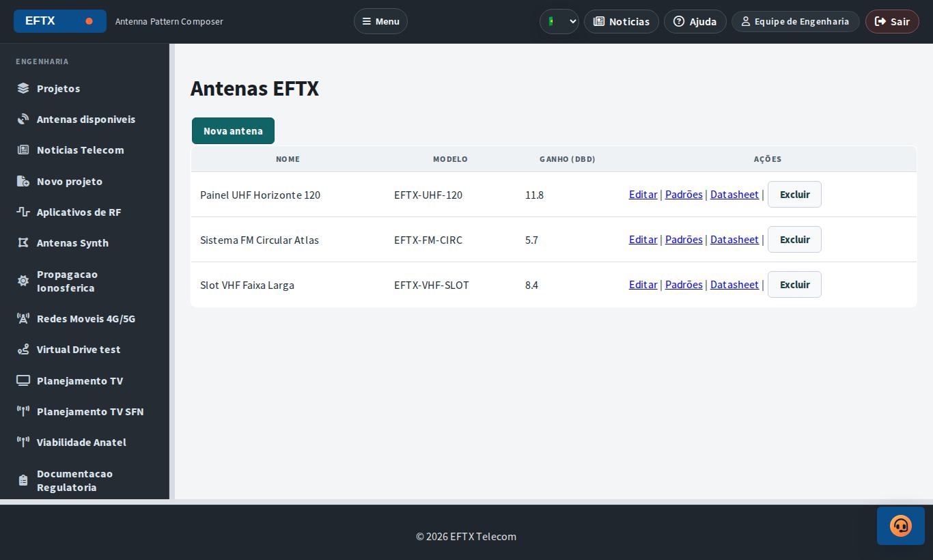The image size is (933, 560).
Task: Click the question mark Ajuda icon
Action: (679, 21)
